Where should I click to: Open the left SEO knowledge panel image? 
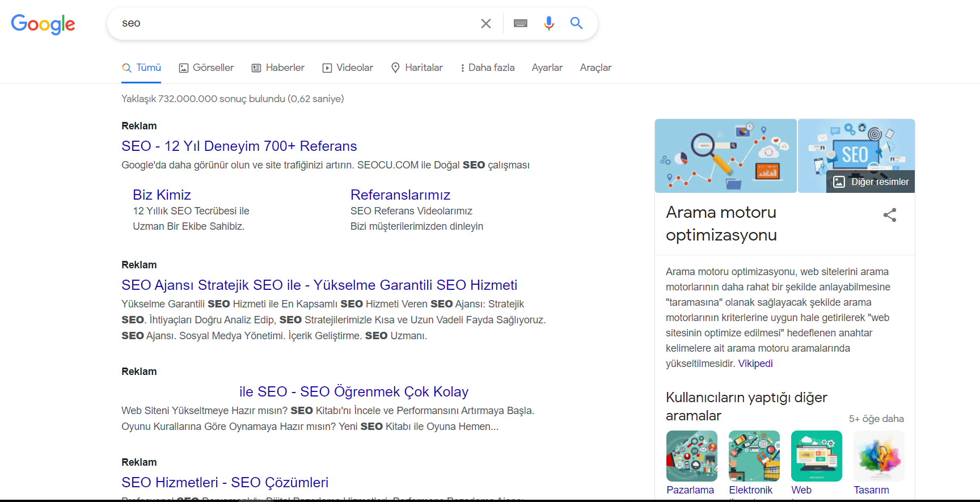click(726, 156)
